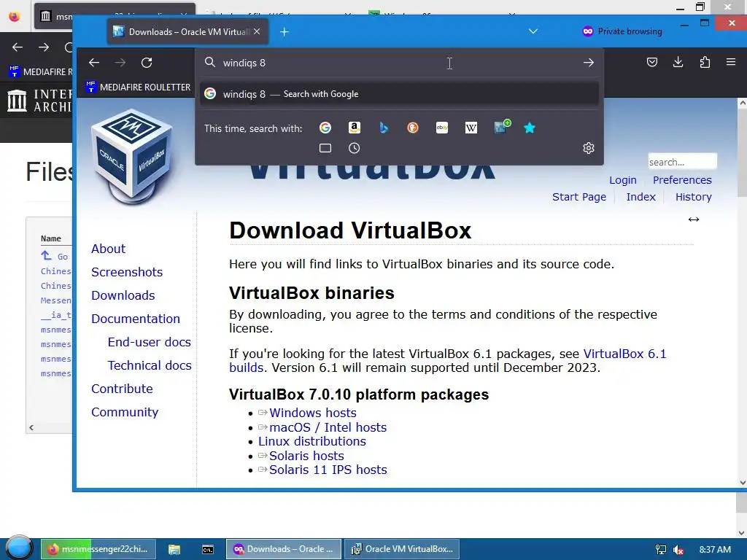Select the 'windiqs 8 — Search with Google' suggestion

(x=399, y=94)
